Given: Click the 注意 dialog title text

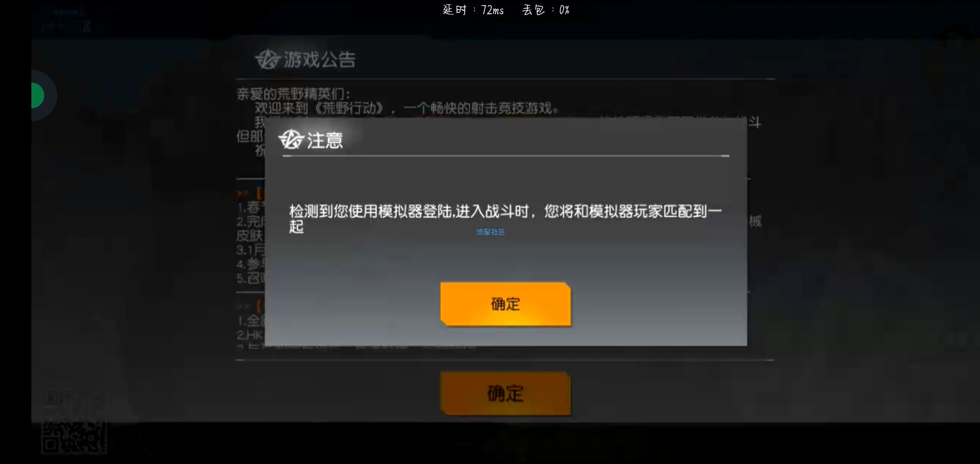Looking at the screenshot, I should 325,140.
